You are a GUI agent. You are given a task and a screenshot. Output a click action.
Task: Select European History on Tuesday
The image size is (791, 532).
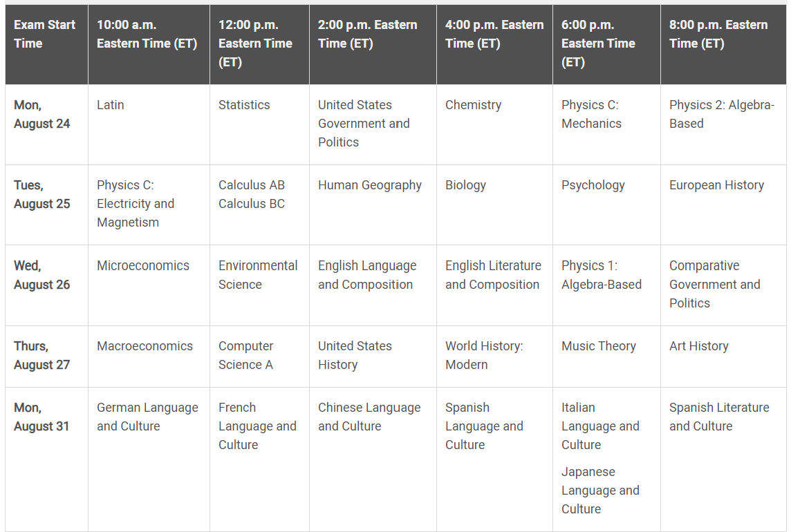(716, 185)
